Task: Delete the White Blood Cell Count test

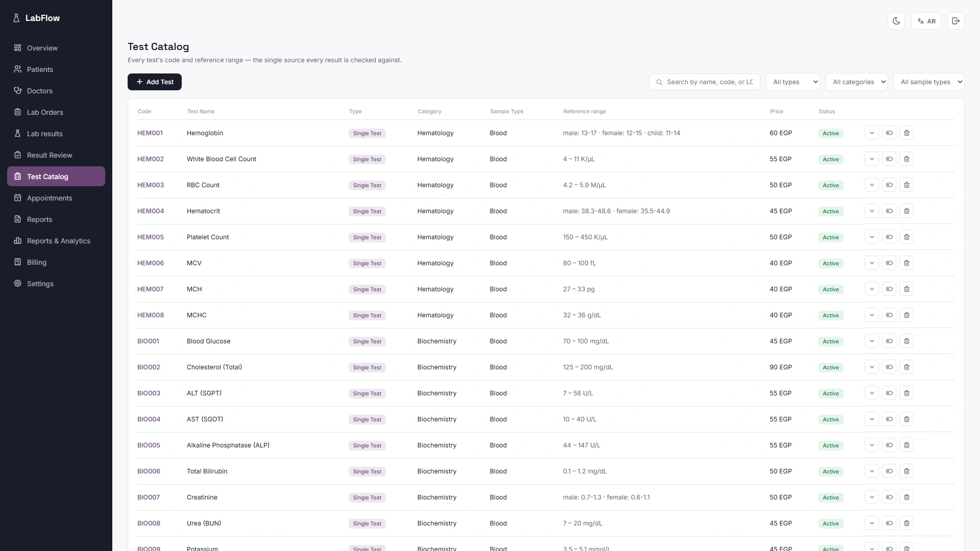Action: 906,159
